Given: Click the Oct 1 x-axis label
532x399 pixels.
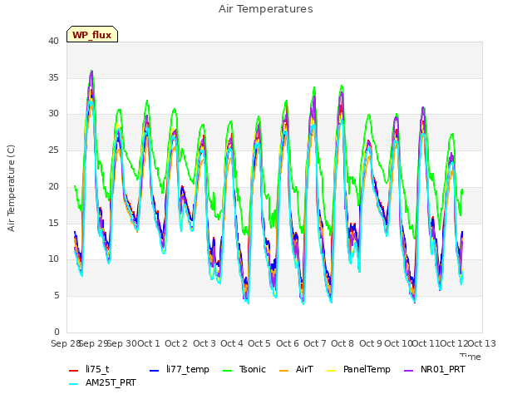Looking at the screenshot, I should pyautogui.click(x=149, y=343).
